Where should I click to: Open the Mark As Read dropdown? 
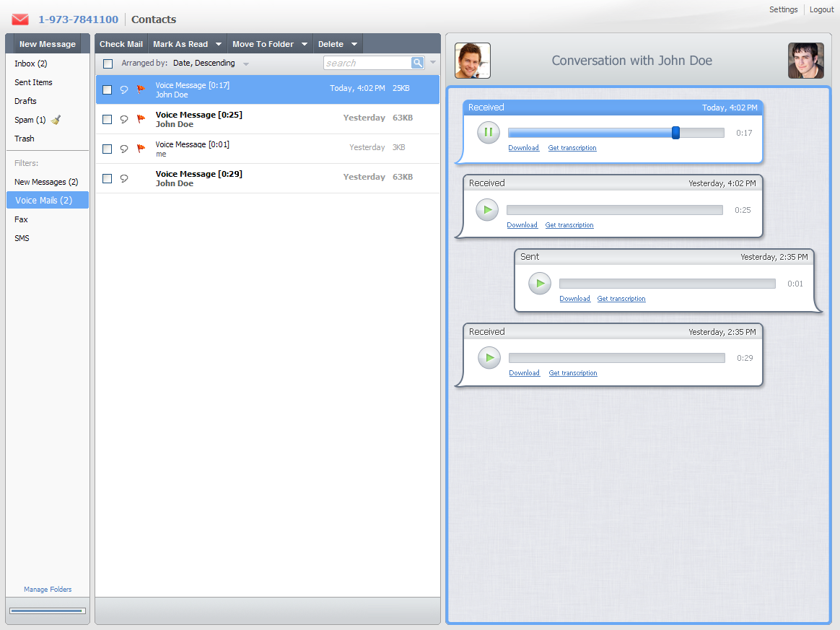tap(219, 44)
